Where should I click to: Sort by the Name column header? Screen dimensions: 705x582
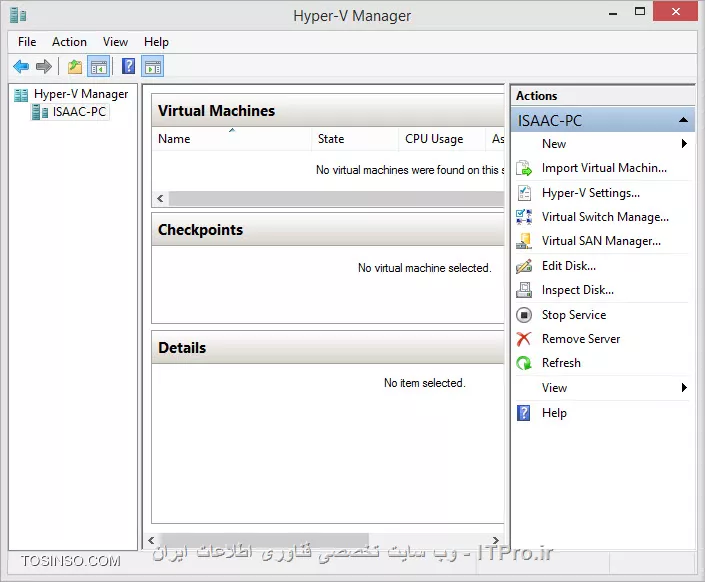point(232,139)
